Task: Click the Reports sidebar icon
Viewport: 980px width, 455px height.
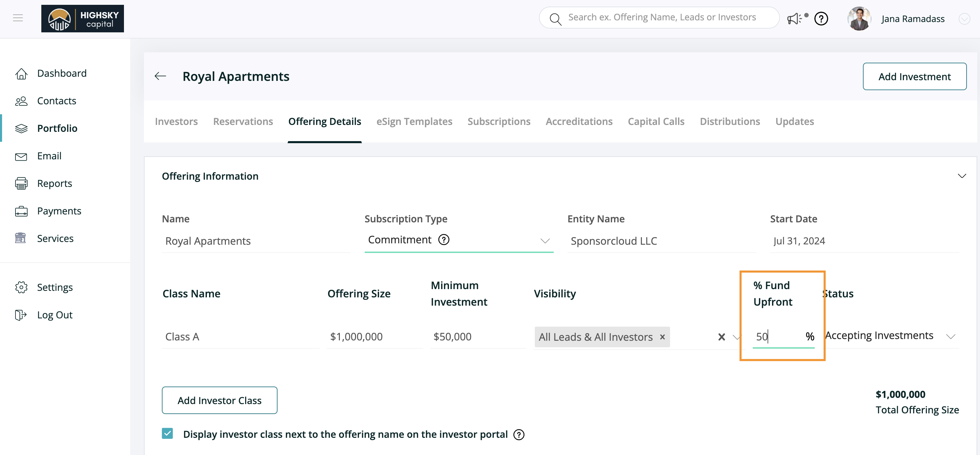Action: click(21, 183)
